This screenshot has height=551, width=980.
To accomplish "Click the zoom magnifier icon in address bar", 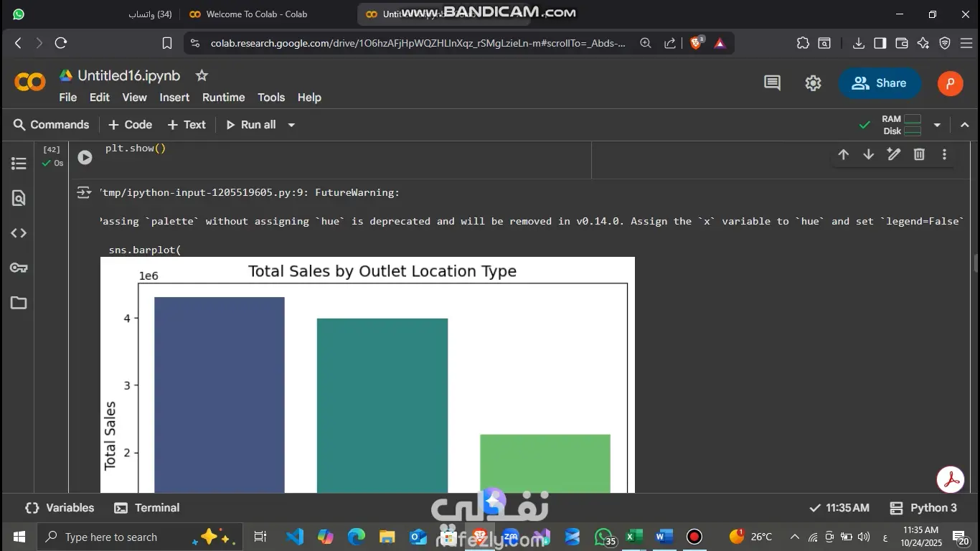I will coord(646,43).
